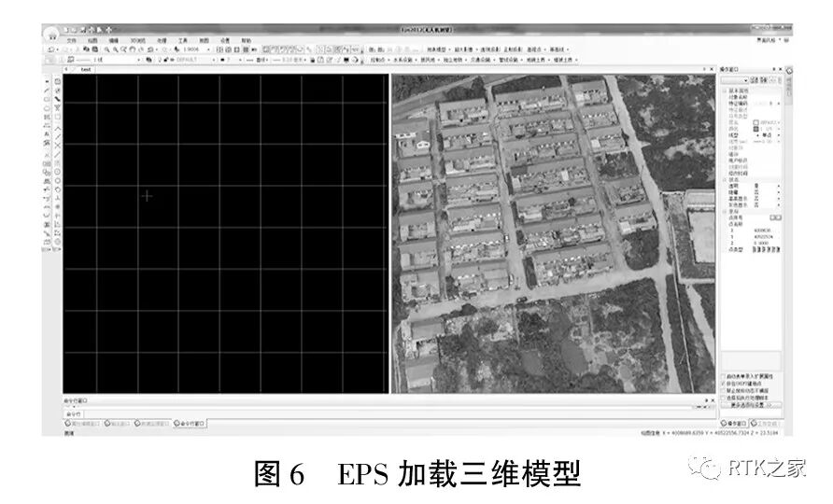833x504 pixels.
Task: Click the round EPS application button
Action: [x=51, y=34]
